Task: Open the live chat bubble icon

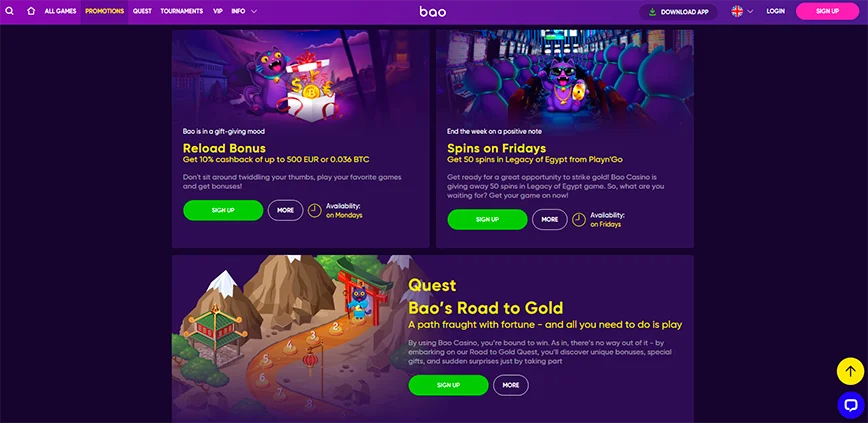Action: 850,405
